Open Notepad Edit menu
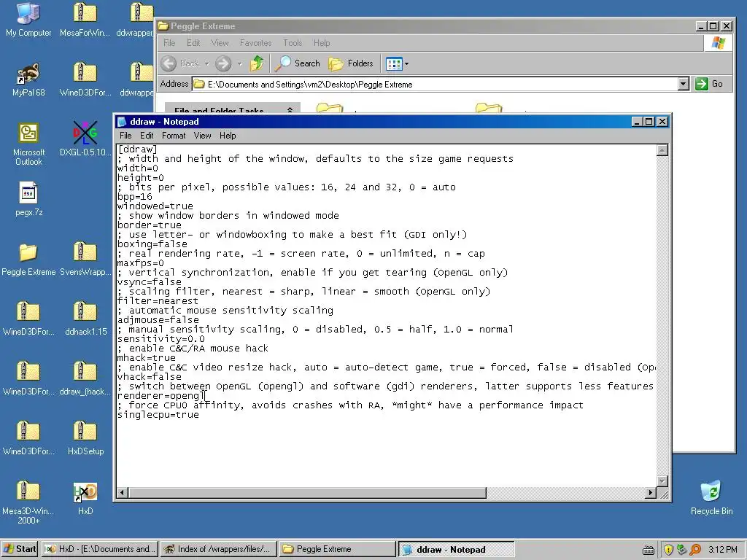This screenshot has height=560, width=747. pos(146,136)
